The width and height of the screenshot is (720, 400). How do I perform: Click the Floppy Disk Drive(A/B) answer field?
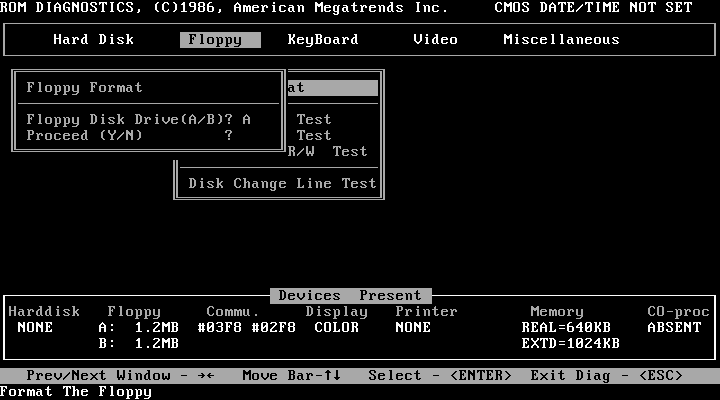(x=246, y=120)
